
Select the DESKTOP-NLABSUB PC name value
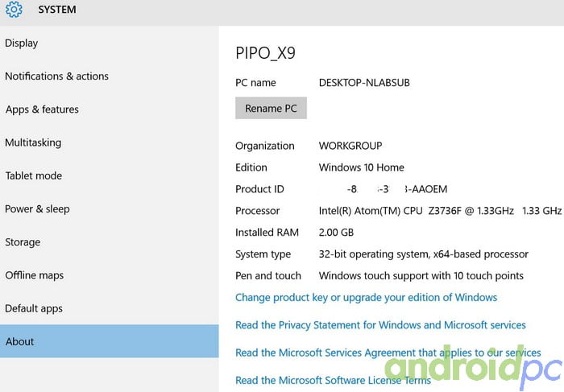pyautogui.click(x=364, y=83)
